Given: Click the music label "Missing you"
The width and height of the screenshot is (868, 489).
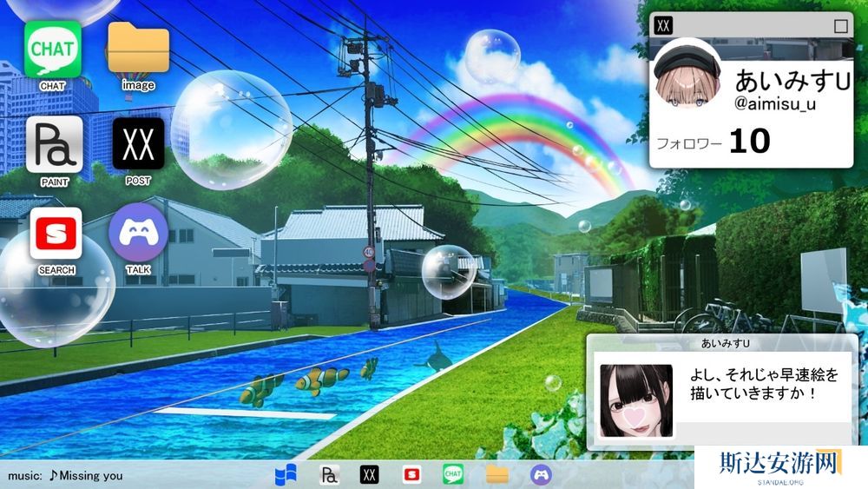Looking at the screenshot, I should (85, 475).
